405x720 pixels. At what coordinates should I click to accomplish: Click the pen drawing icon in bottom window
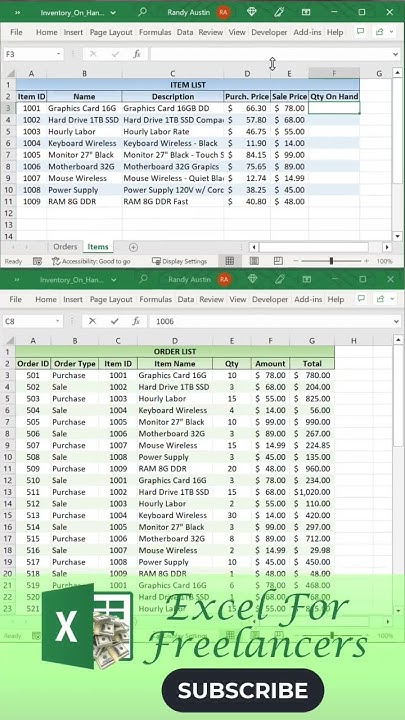point(280,279)
